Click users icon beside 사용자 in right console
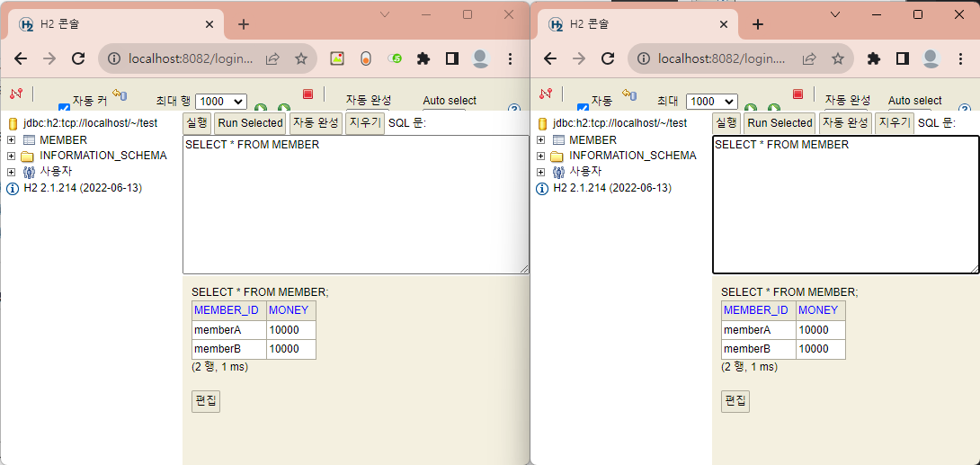Image resolution: width=980 pixels, height=465 pixels. 557,172
